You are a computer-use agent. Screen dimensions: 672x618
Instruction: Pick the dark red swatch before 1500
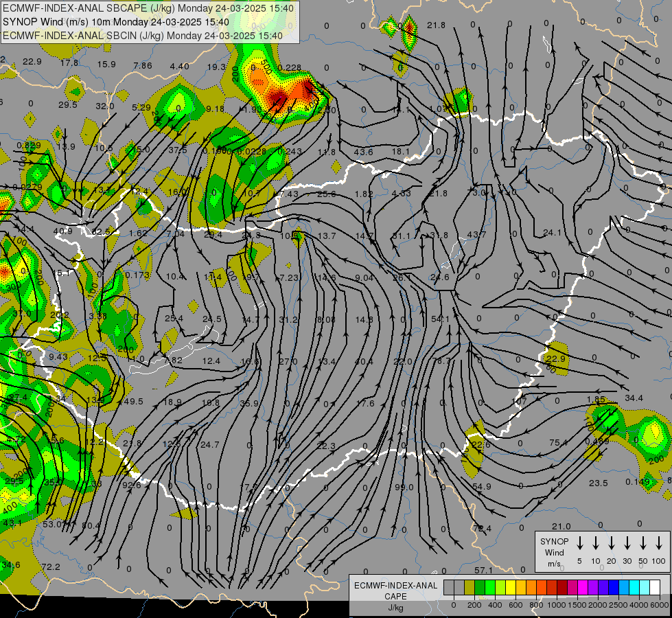562,587
